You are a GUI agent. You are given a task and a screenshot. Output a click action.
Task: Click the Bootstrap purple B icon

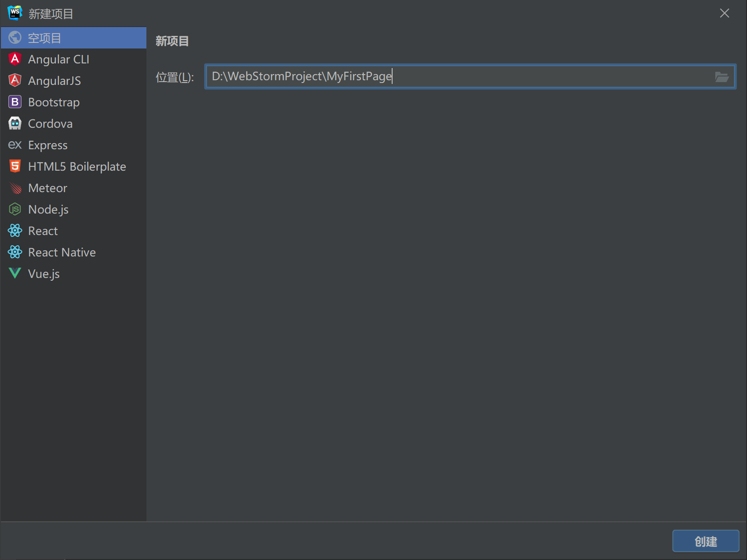(15, 102)
